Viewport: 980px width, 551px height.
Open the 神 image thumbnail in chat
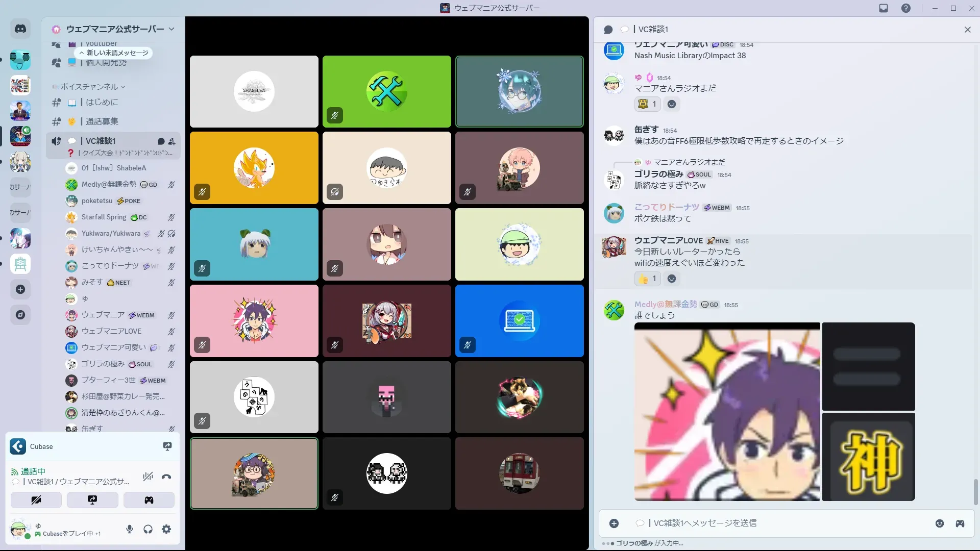tap(868, 457)
